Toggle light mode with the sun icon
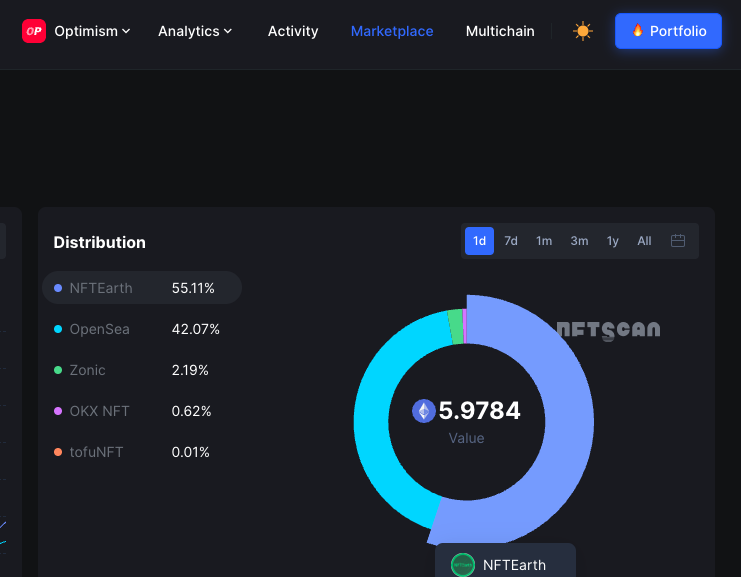 tap(583, 31)
